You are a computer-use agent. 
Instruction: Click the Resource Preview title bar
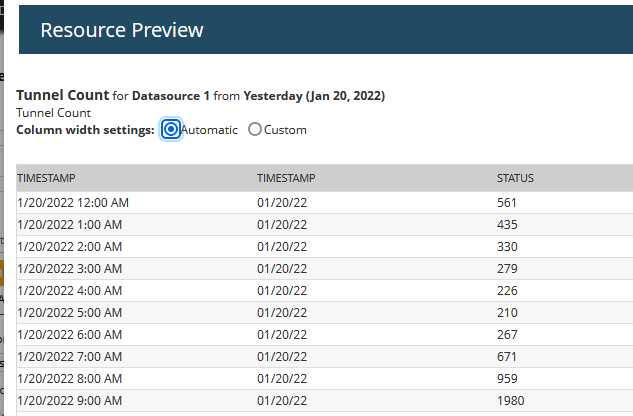[x=122, y=30]
